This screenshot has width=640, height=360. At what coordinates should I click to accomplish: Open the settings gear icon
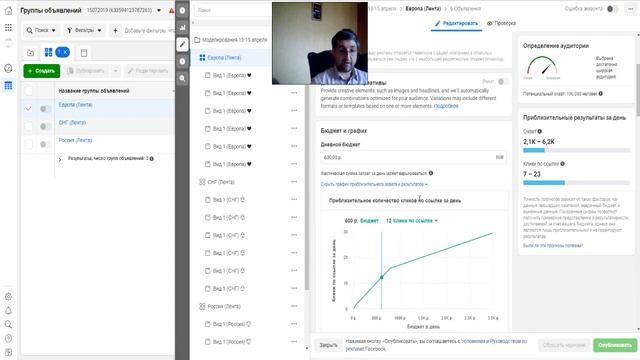coord(8,297)
